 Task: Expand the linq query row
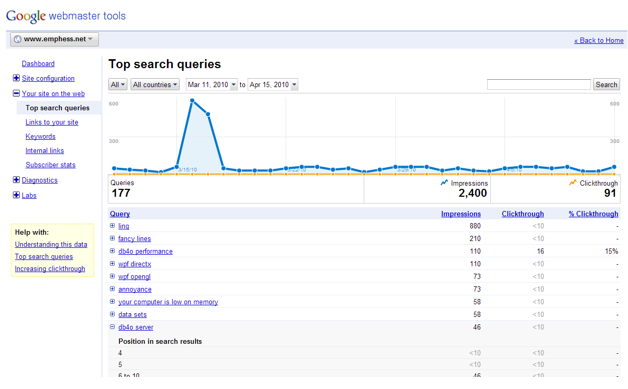point(113,226)
